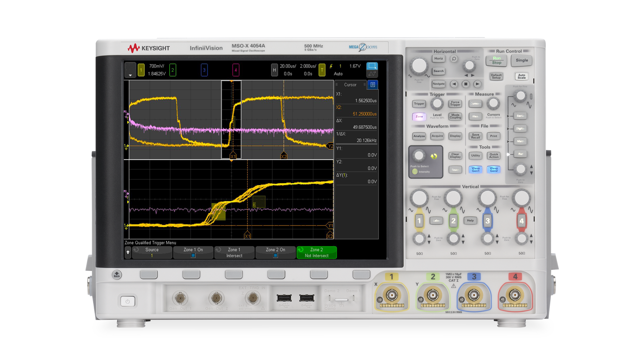Toggle the green channel 2 key
Screen dimensions: 644x362
(453, 221)
